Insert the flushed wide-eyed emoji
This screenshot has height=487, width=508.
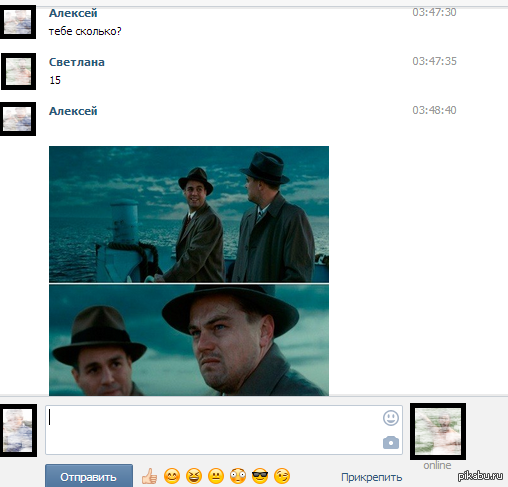pos(238,476)
